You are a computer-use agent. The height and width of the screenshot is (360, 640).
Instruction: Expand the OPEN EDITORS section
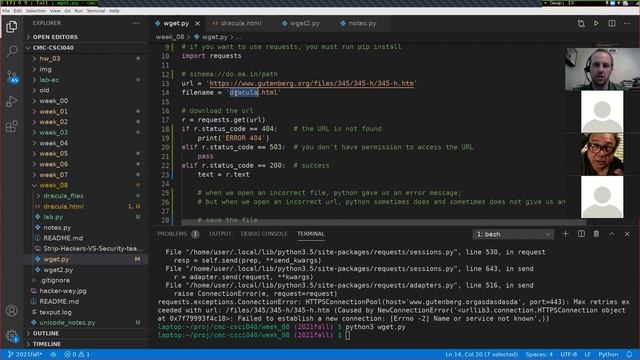[55, 37]
